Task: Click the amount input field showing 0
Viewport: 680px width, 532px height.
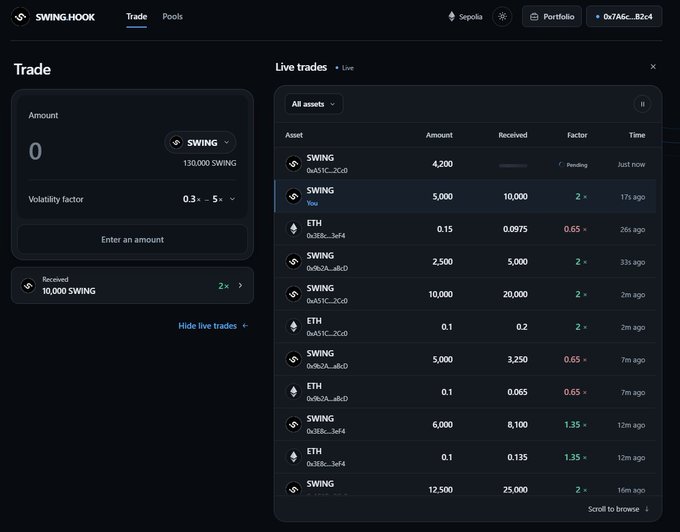Action: coord(36,151)
